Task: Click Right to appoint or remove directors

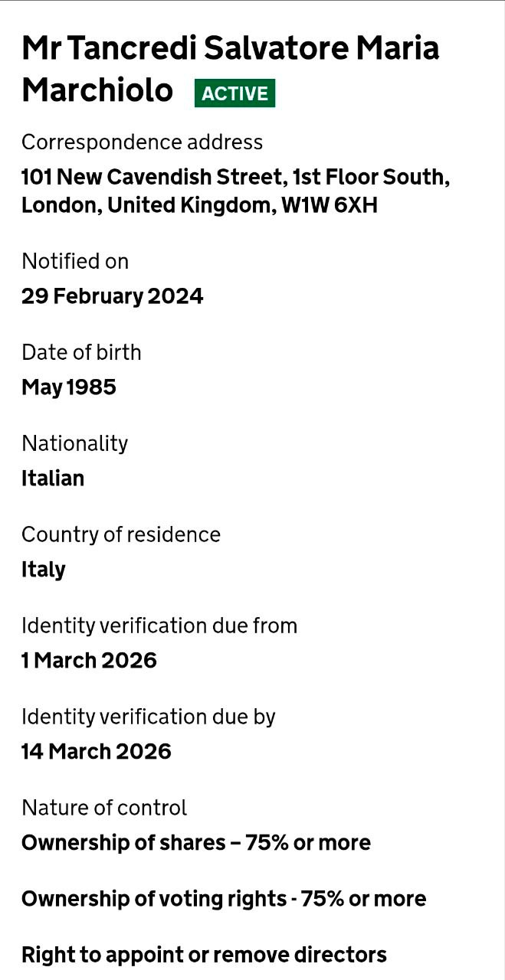Action: [204, 955]
